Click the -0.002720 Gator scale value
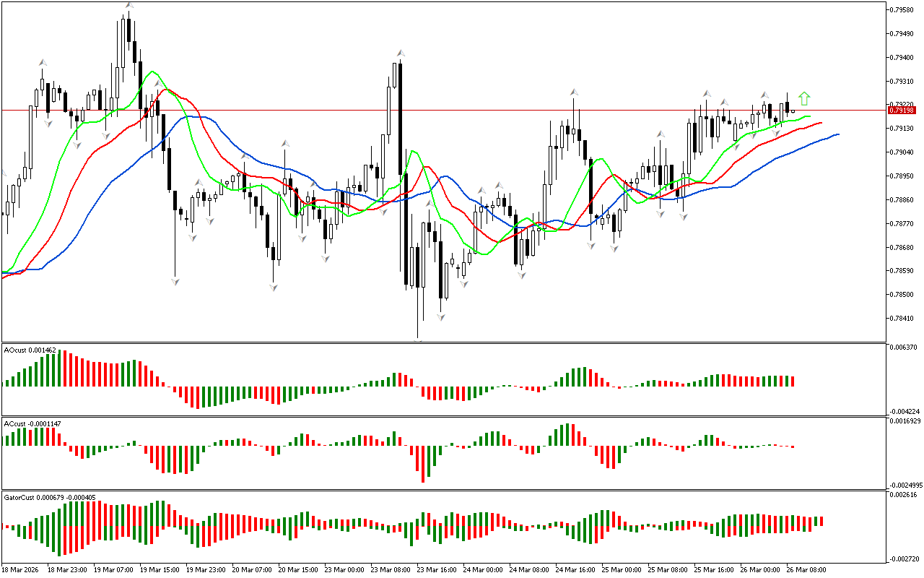 click(904, 558)
